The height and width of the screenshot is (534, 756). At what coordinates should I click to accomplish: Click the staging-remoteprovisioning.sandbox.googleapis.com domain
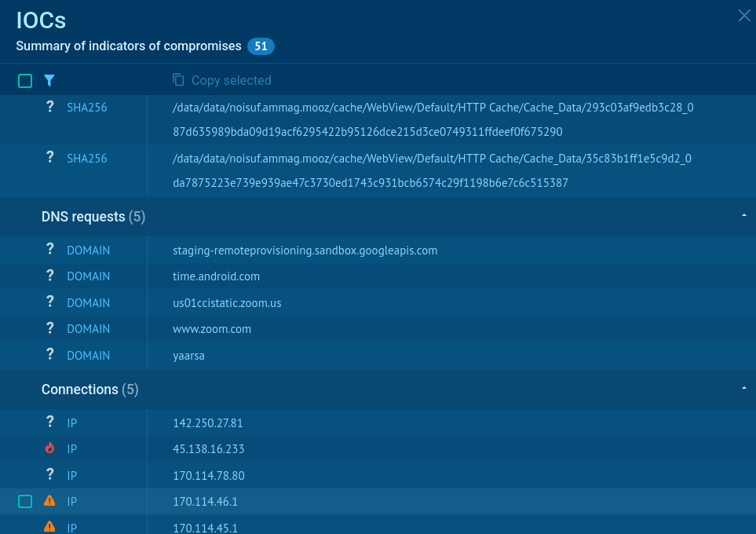tap(305, 251)
